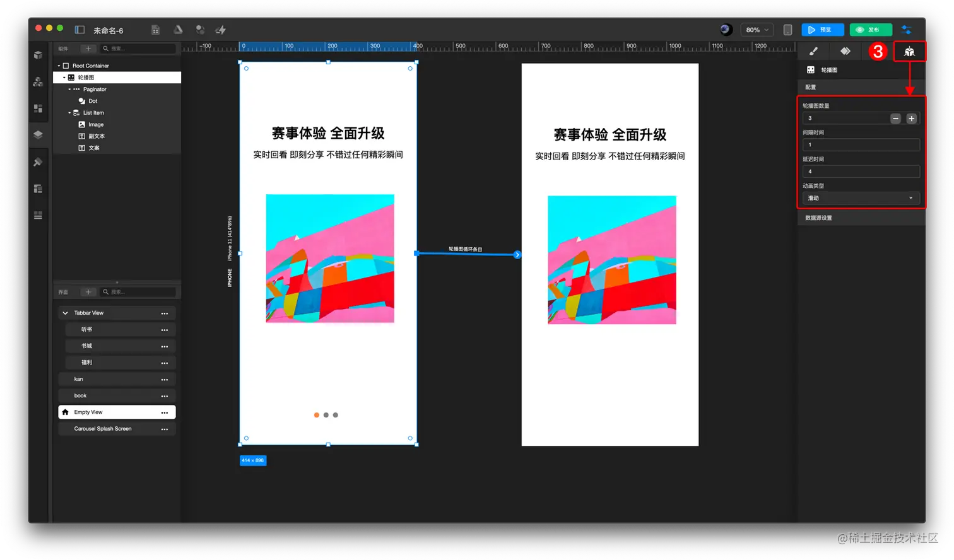The image size is (954, 560).
Task: Collapse the 轮播图 tree node
Action: click(x=64, y=78)
